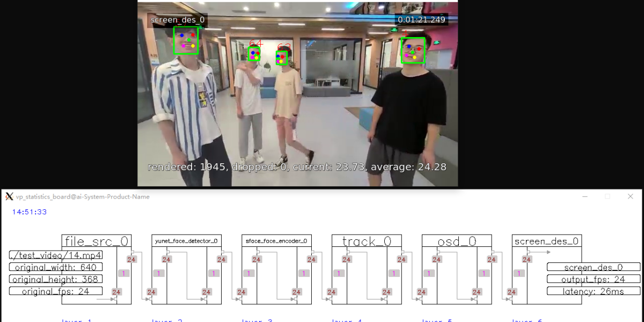The width and height of the screenshot is (644, 322).
Task: Click the "1" badge inside the osd_0 node
Action: pyautogui.click(x=428, y=273)
